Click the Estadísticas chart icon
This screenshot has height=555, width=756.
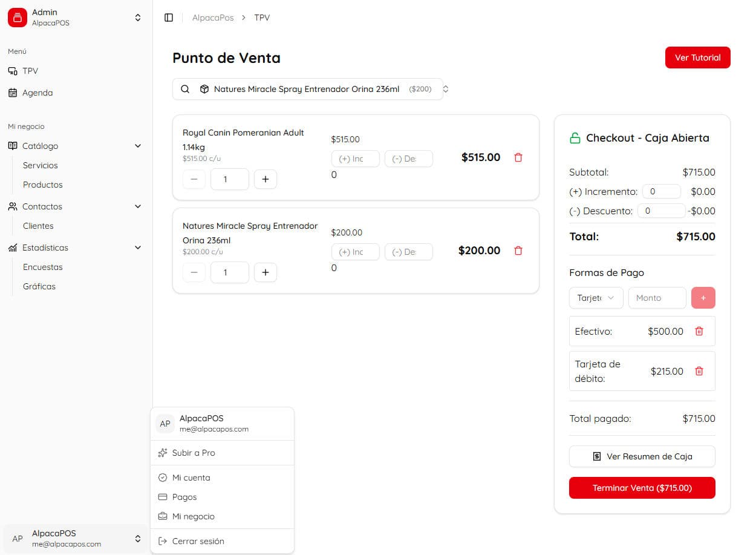click(x=13, y=248)
